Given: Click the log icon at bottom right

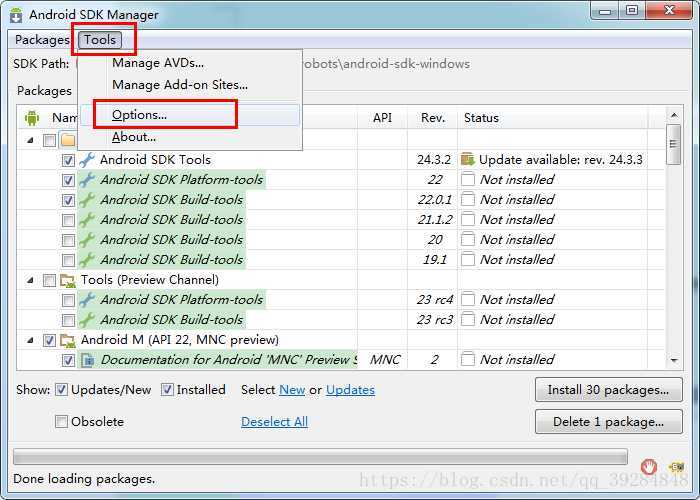Looking at the screenshot, I should coord(676,467).
